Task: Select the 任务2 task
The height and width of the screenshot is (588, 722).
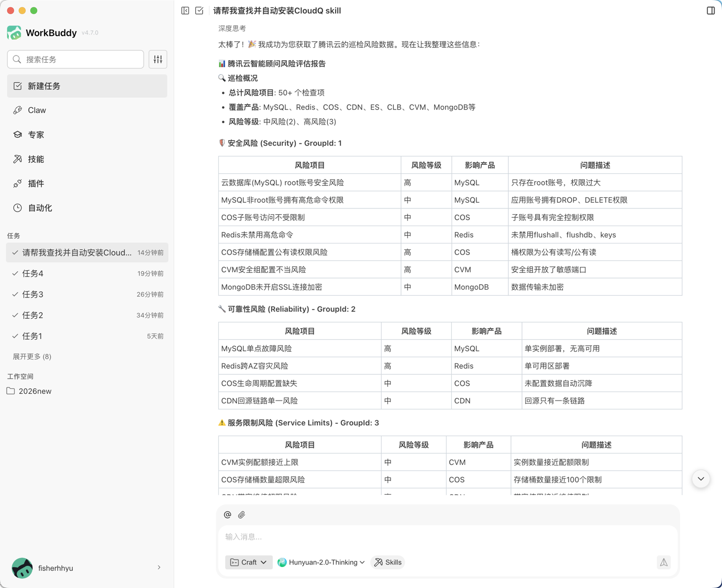Action: pos(87,315)
